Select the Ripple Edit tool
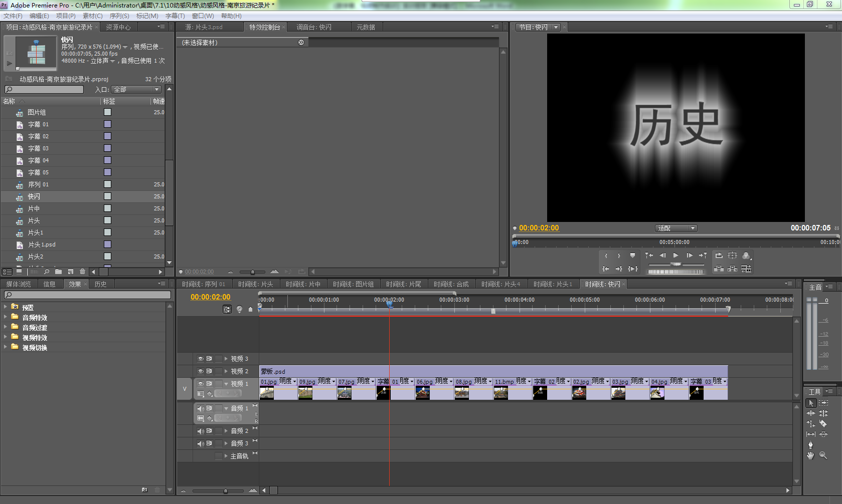The height and width of the screenshot is (504, 842). point(810,413)
